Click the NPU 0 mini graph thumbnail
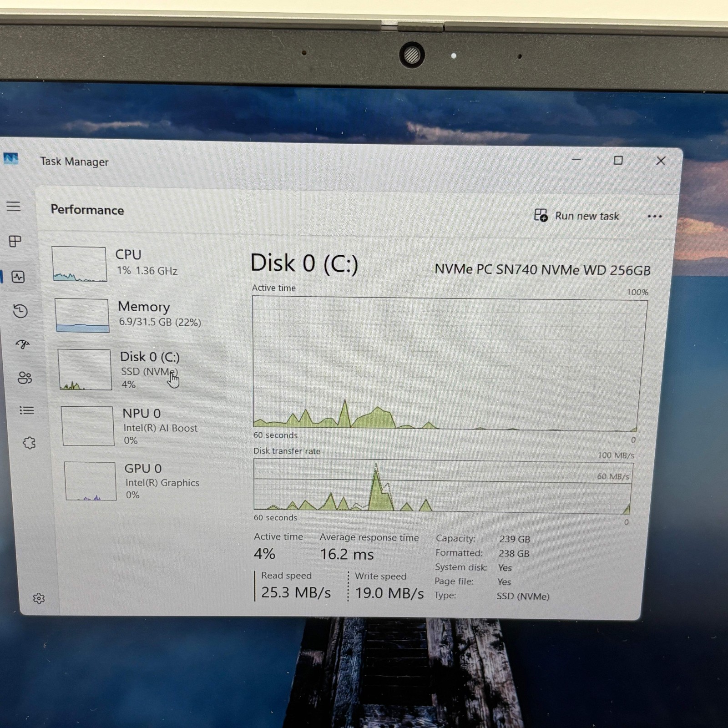 pos(87,426)
